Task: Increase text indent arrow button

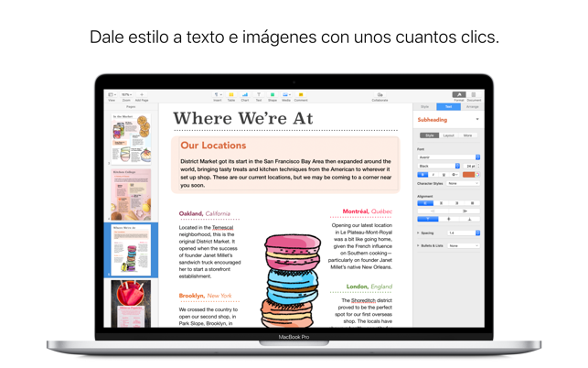Action: click(x=465, y=211)
